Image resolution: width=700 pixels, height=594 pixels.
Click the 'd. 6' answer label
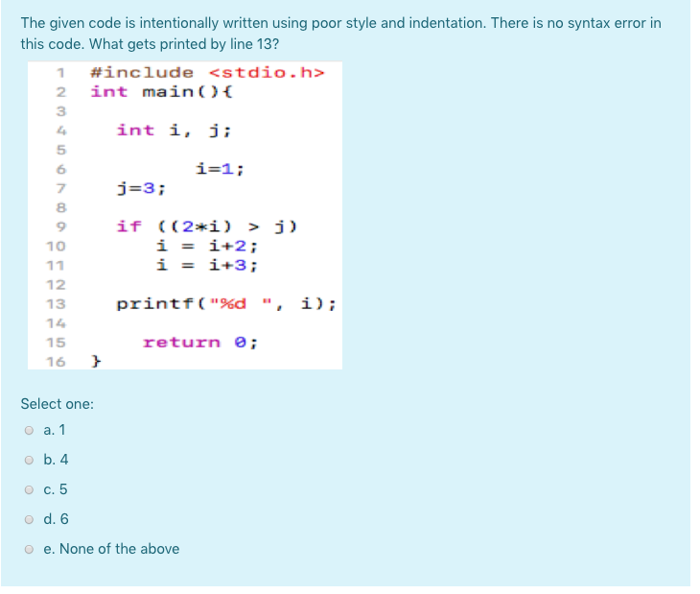56,519
